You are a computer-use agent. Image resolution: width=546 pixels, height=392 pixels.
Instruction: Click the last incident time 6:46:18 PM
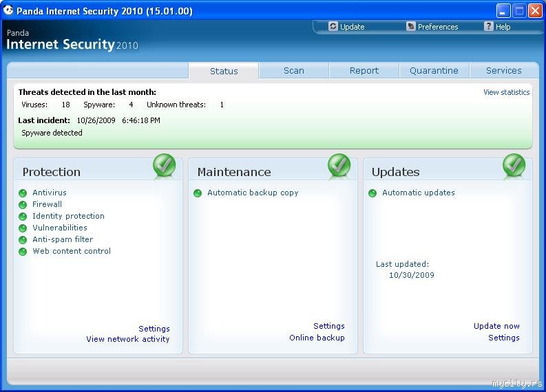pos(141,120)
